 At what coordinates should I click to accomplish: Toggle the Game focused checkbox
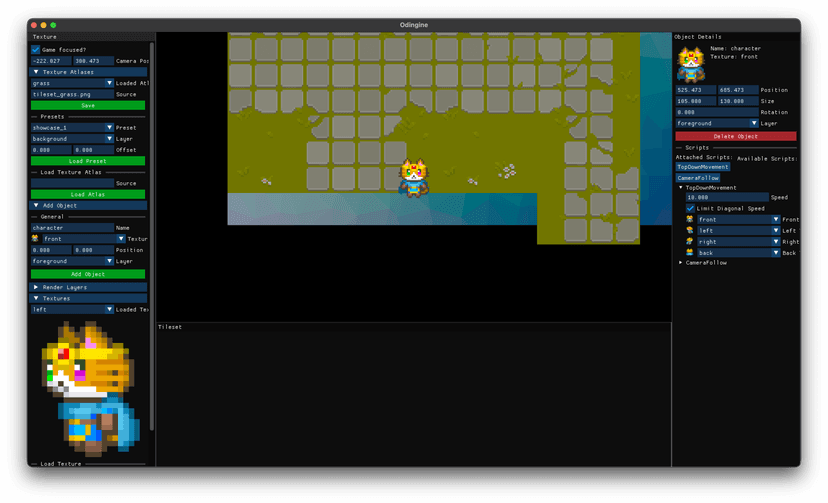click(x=36, y=49)
